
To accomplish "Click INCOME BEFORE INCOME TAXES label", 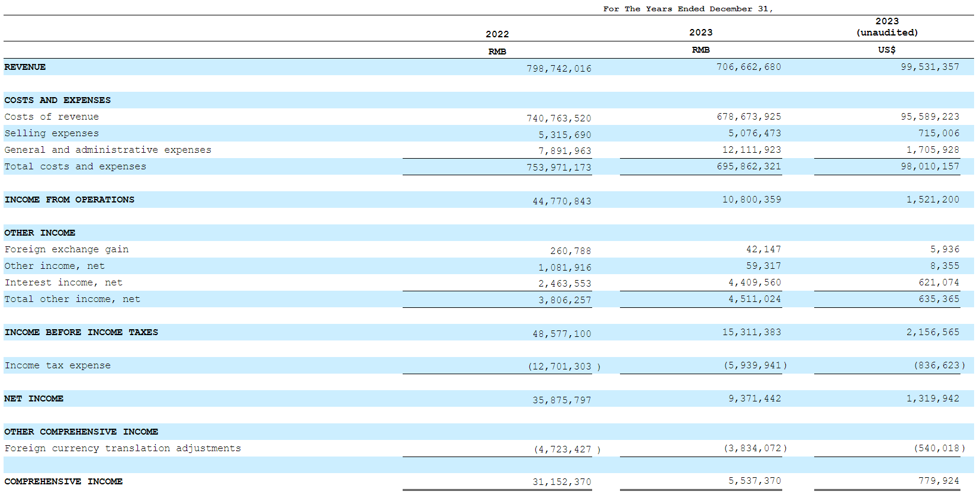I will point(81,332).
